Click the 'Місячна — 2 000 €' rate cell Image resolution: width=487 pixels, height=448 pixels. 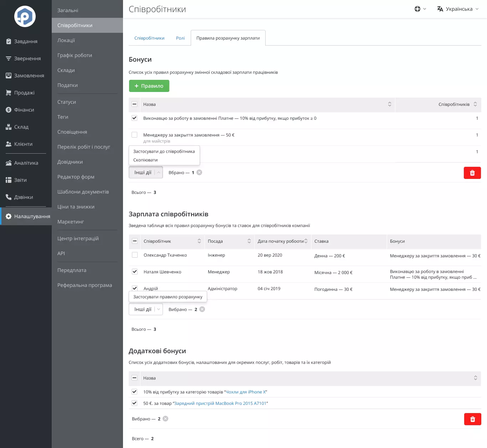pyautogui.click(x=333, y=273)
